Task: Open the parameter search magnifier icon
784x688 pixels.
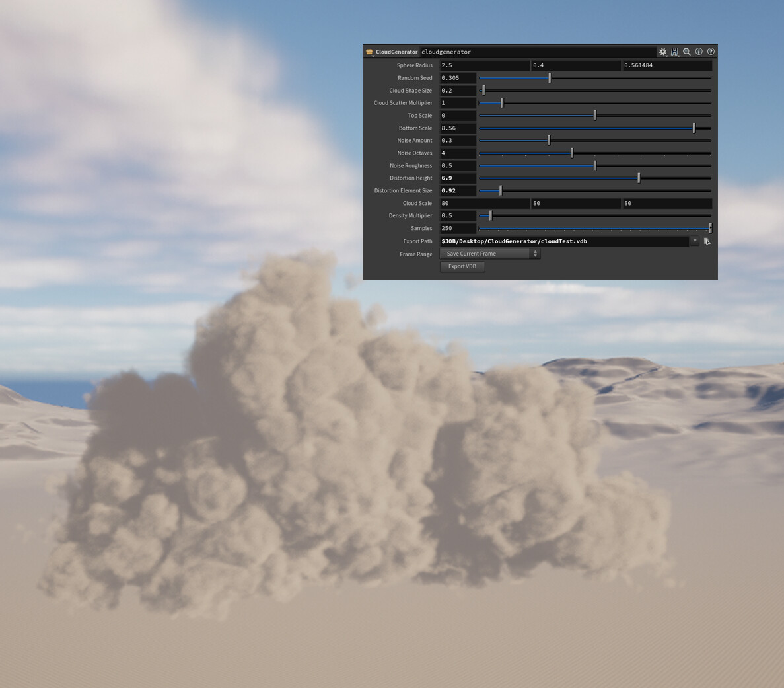Action: click(x=687, y=52)
